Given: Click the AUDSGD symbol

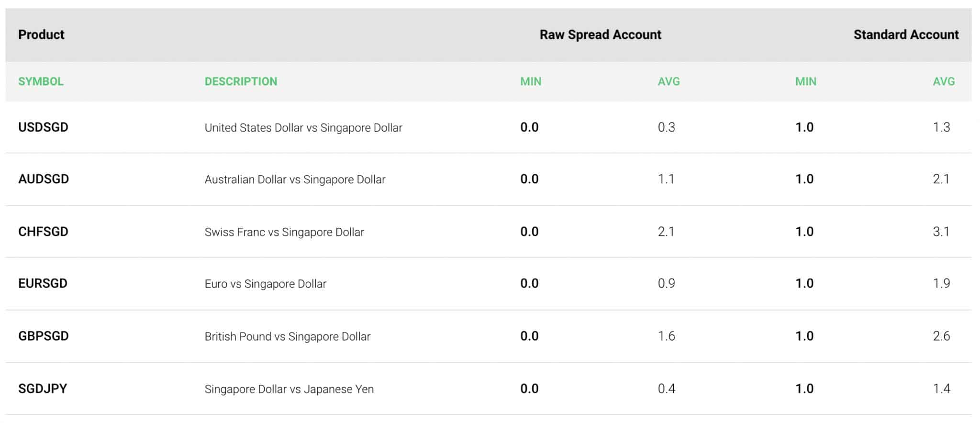Looking at the screenshot, I should 44,179.
